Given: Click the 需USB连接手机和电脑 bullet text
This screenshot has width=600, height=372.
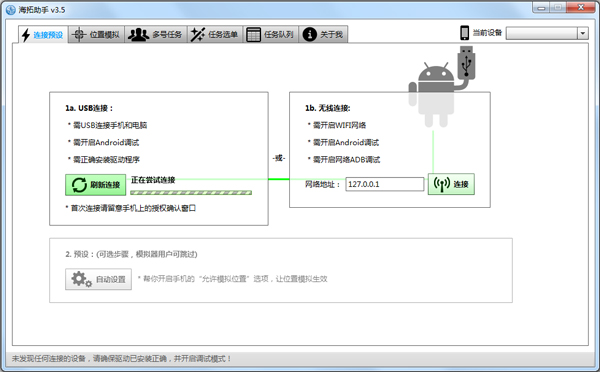Looking at the screenshot, I should (x=110, y=125).
